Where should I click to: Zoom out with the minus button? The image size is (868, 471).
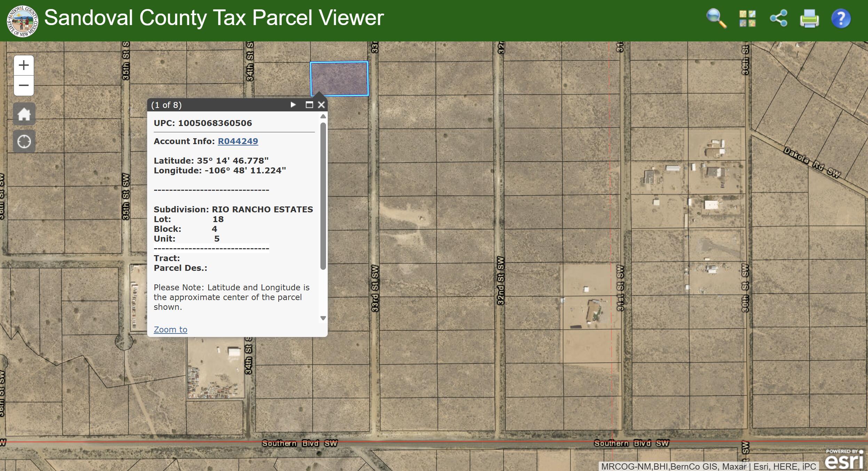(24, 85)
